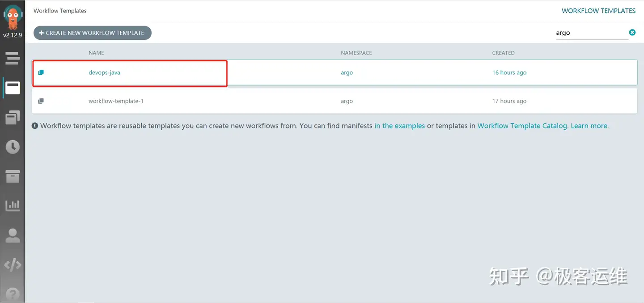The height and width of the screenshot is (303, 644).
Task: Click the info icon beside description
Action: click(35, 126)
